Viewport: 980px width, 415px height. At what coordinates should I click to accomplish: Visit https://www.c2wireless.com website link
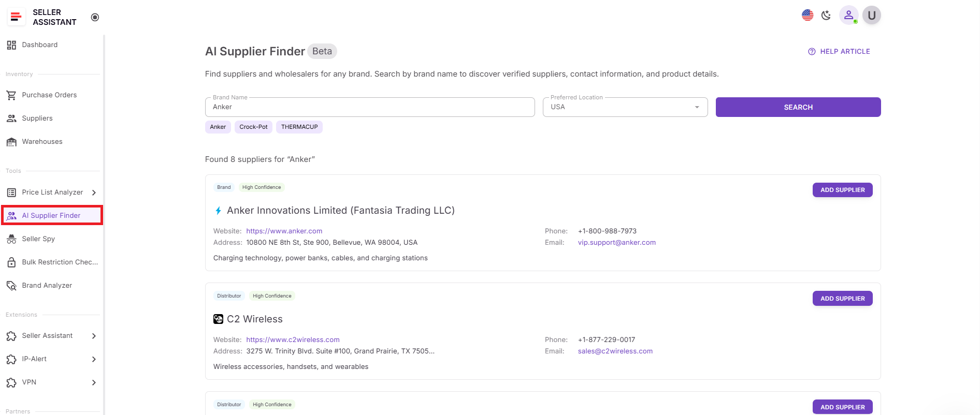[x=293, y=340]
